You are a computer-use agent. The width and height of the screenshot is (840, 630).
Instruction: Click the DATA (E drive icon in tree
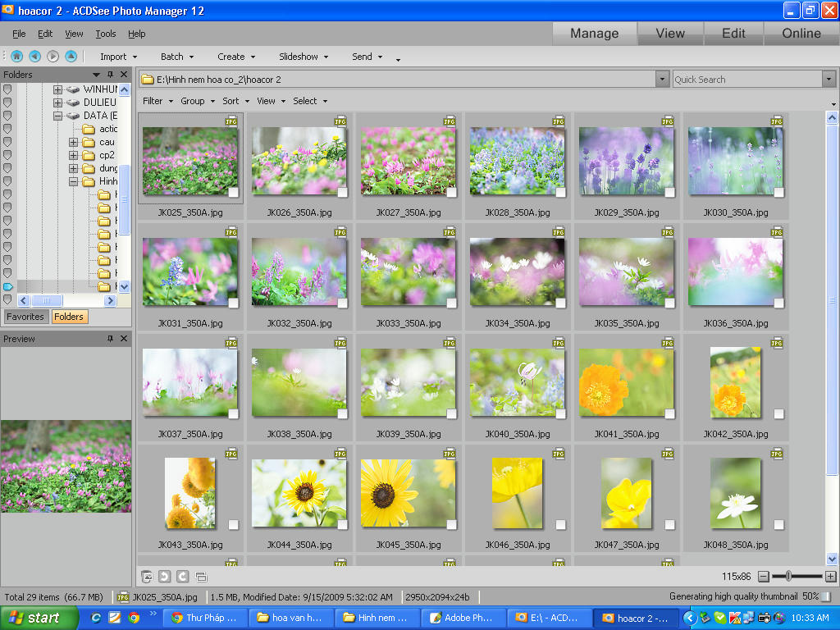click(73, 116)
